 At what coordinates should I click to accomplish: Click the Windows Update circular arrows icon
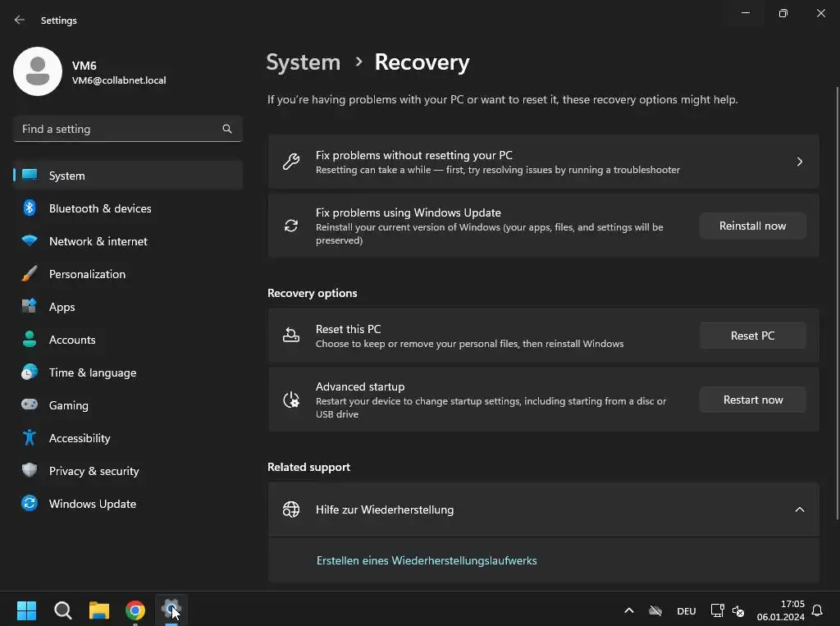point(30,503)
